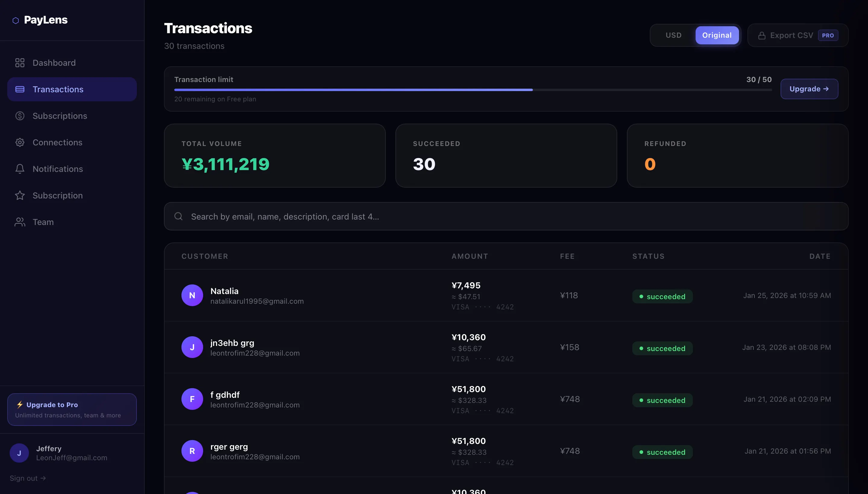Click the Team people icon

pos(20,222)
